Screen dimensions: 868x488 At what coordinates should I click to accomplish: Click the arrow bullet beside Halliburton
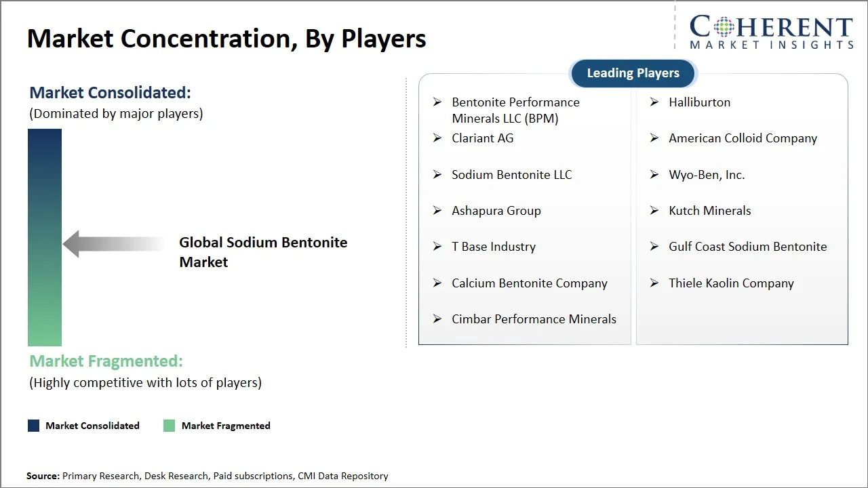click(x=654, y=102)
